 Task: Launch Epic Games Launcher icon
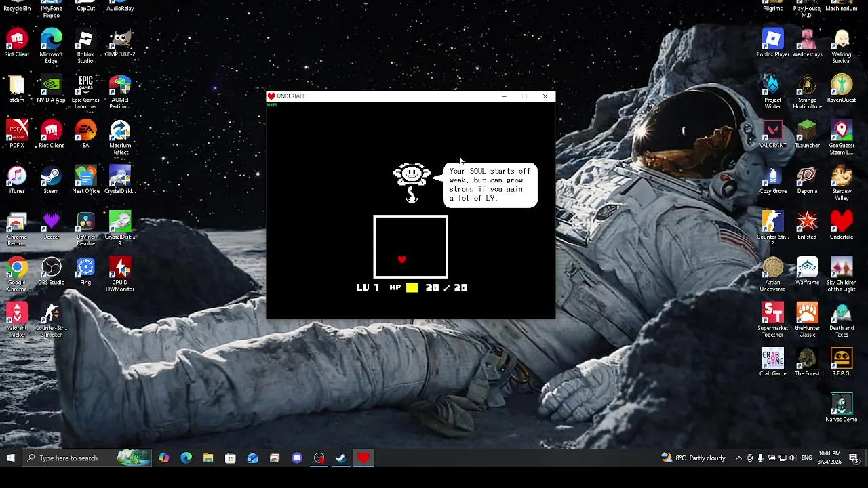tap(85, 91)
